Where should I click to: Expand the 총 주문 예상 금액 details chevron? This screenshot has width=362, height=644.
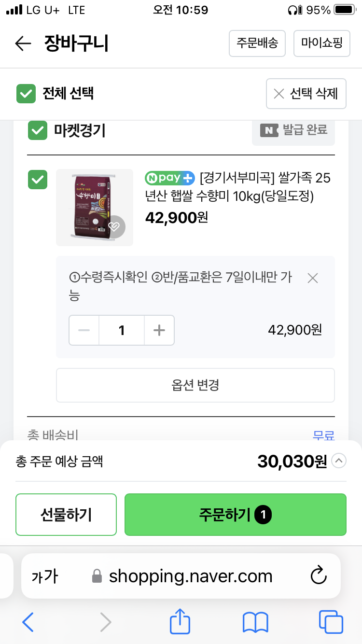(x=340, y=462)
